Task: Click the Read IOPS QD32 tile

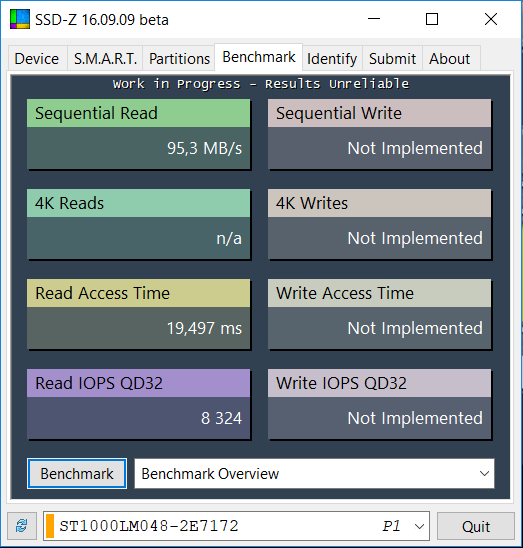Action: click(138, 404)
